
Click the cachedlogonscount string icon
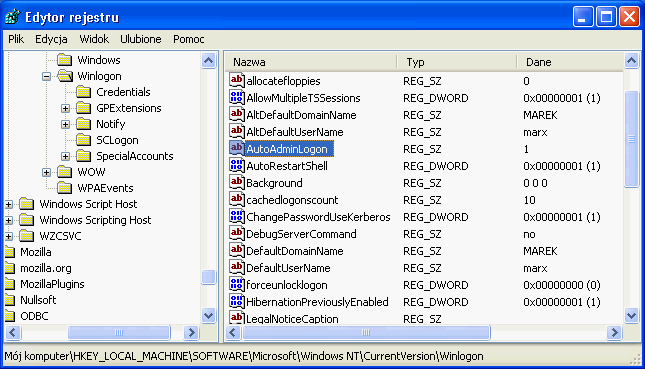(x=237, y=199)
